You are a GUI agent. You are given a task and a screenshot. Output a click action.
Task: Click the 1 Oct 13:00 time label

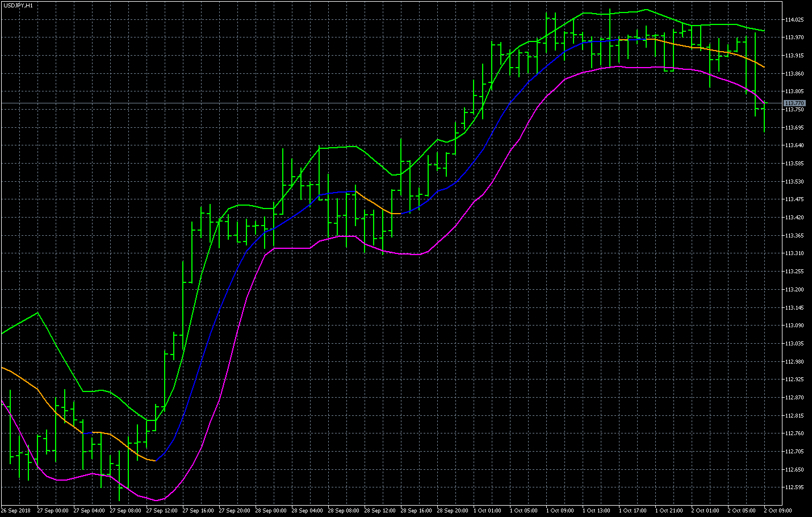point(596,511)
